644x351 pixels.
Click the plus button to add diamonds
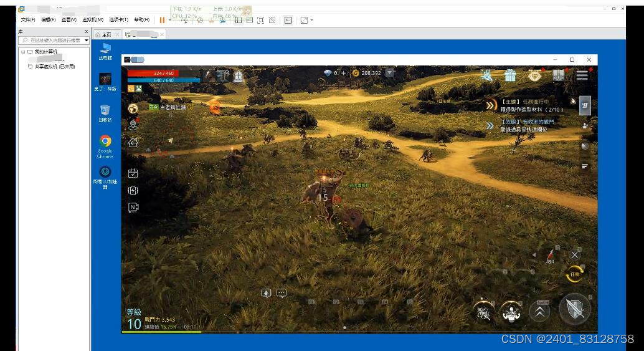[x=343, y=73]
